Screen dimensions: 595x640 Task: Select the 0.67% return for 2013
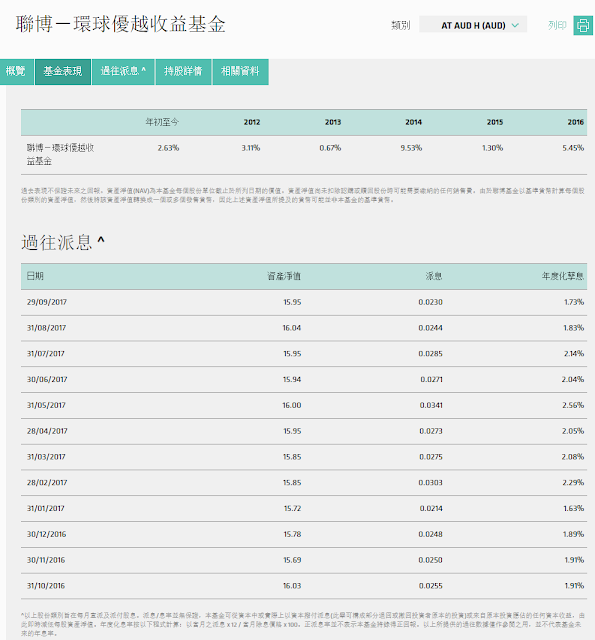[x=330, y=148]
